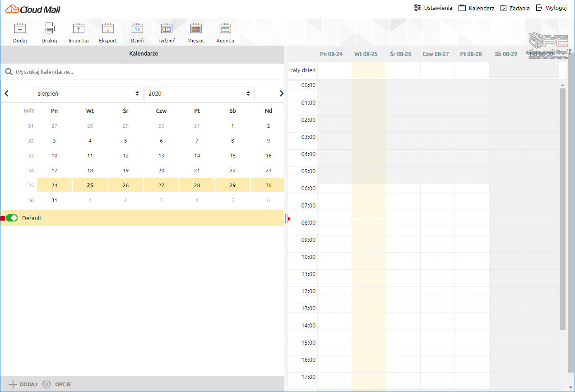Click the DODAJ button at bottom left
575x392 pixels.
23,384
